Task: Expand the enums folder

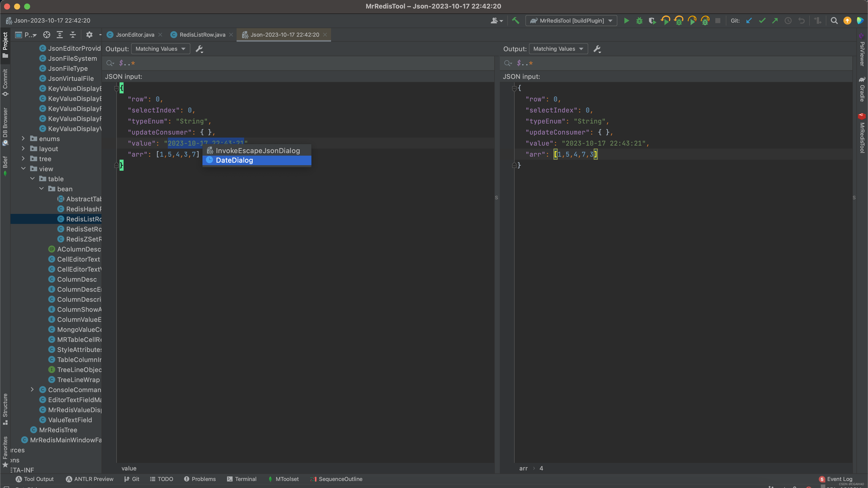Action: click(x=23, y=139)
